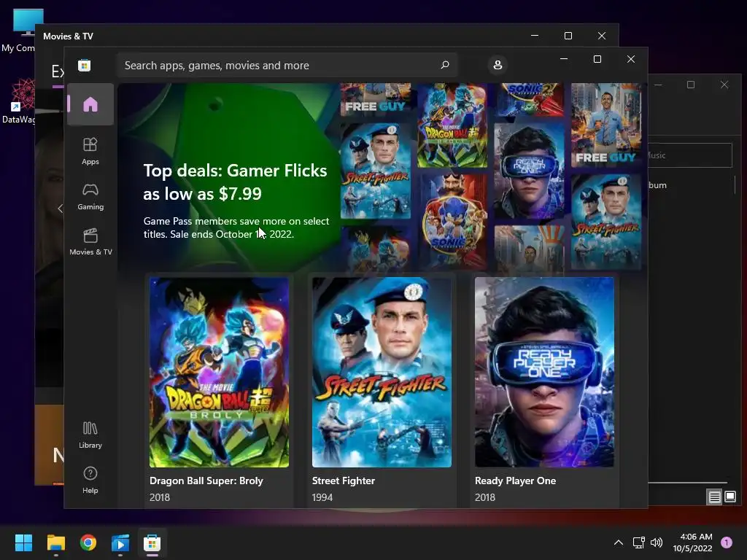This screenshot has height=560, width=747.
Task: Launch Google Chrome from taskbar
Action: [88, 542]
